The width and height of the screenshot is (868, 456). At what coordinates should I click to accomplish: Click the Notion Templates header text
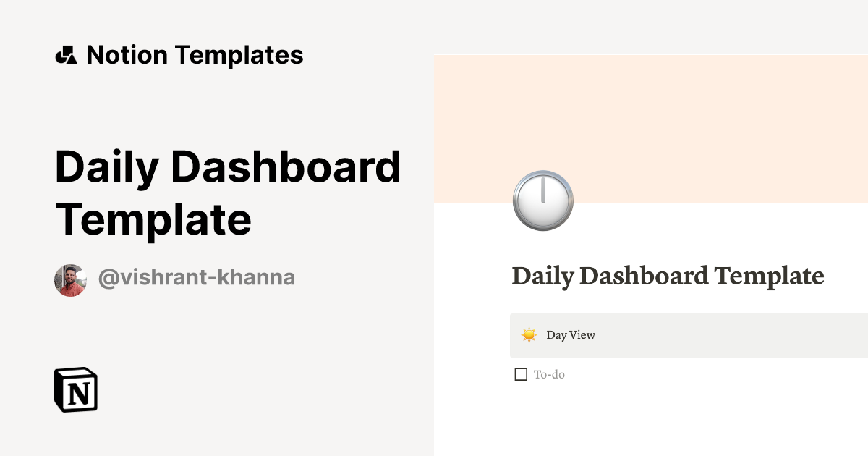tap(195, 54)
